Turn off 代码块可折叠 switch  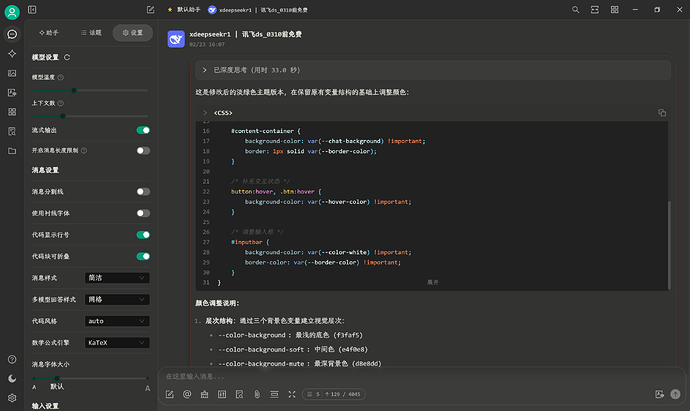(x=143, y=257)
